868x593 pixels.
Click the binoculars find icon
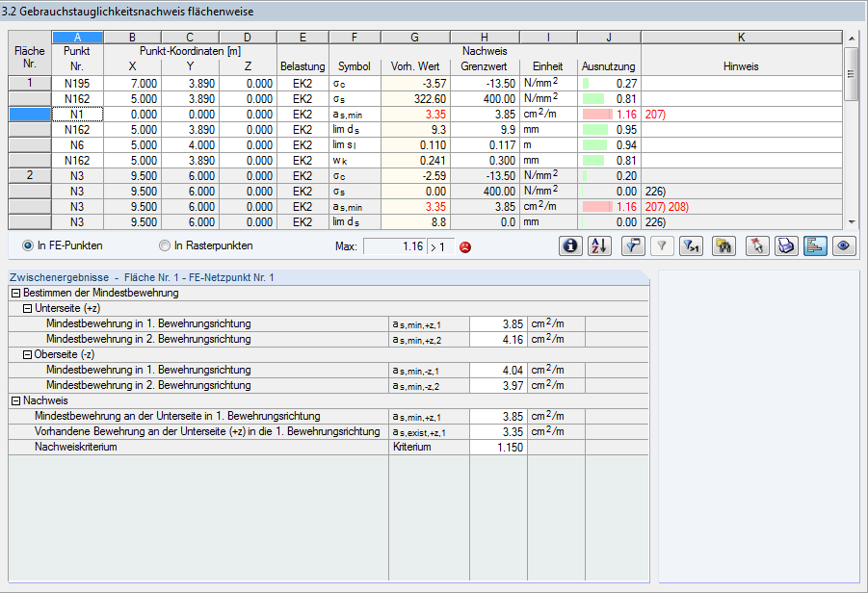pyautogui.click(x=723, y=245)
